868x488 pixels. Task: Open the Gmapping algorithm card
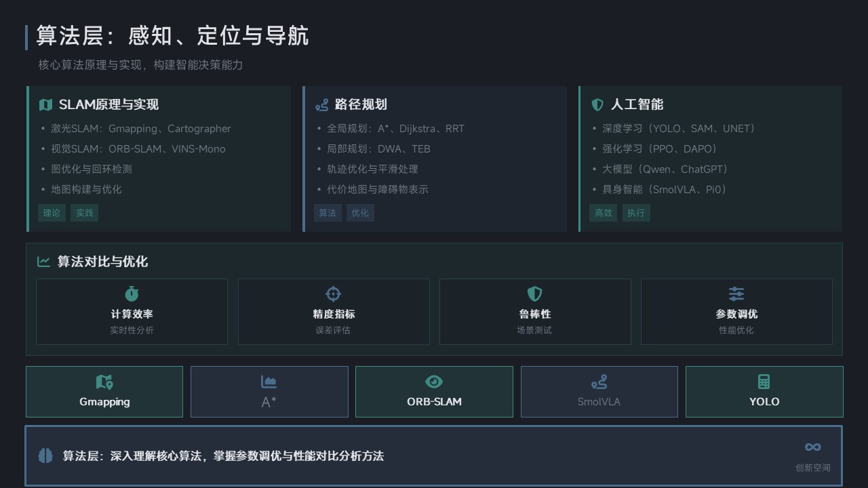pyautogui.click(x=104, y=392)
